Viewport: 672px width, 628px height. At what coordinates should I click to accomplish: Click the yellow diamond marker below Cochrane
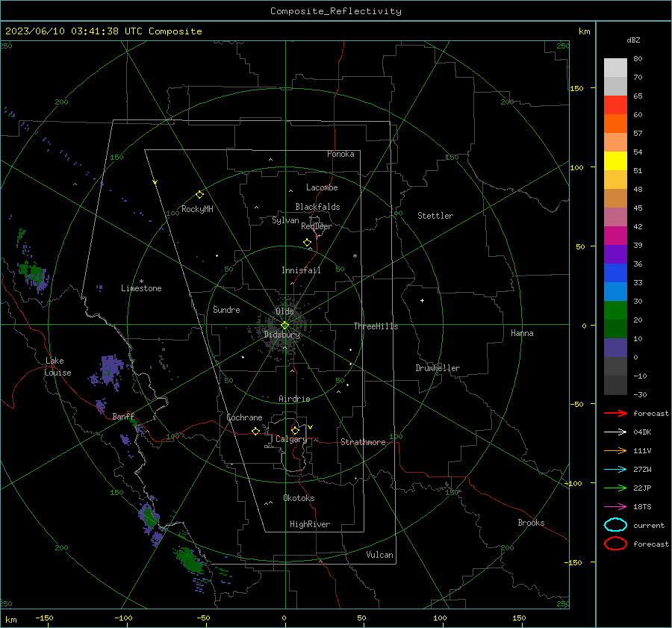(x=255, y=431)
